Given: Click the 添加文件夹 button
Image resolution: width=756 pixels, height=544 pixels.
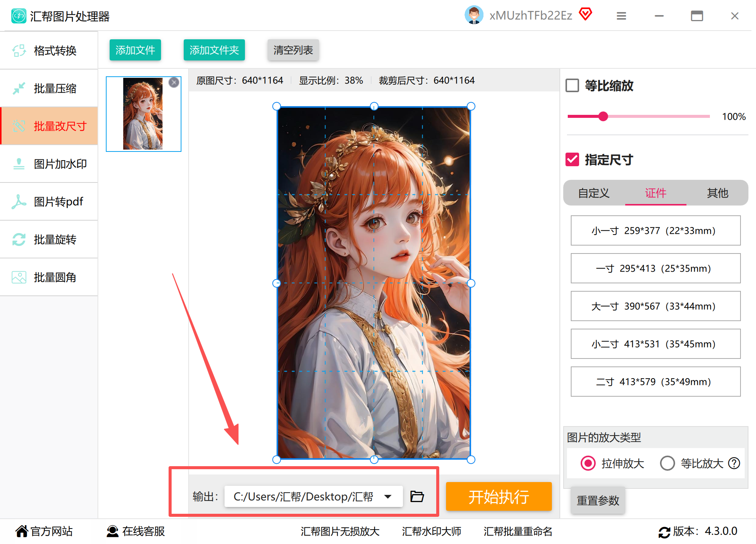Looking at the screenshot, I should pos(214,50).
